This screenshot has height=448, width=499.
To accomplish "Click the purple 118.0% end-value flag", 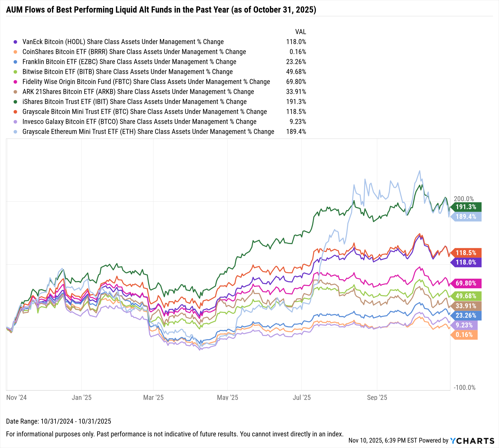I will click(466, 262).
